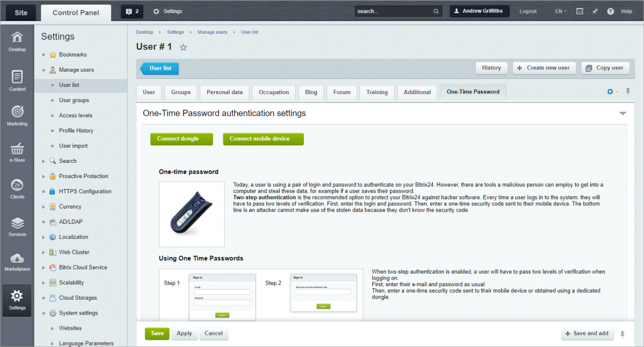
Task: Open Connect mobile device dropdown arrow
Action: 298,139
